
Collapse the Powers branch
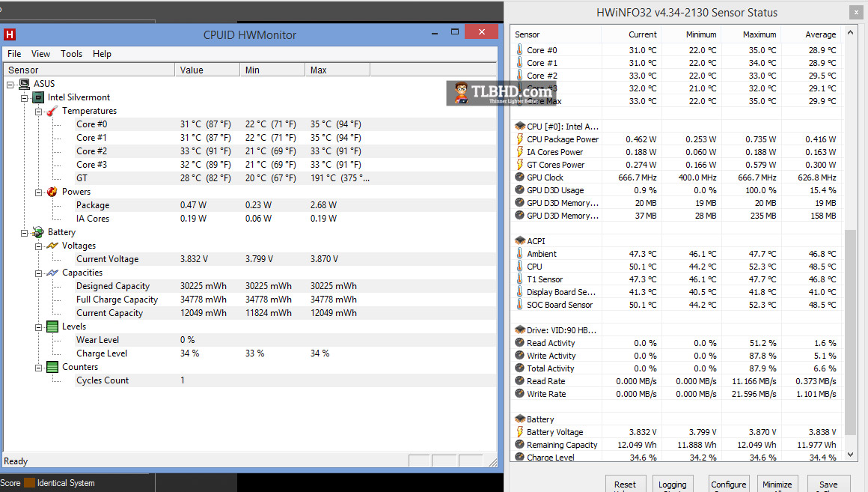click(39, 192)
